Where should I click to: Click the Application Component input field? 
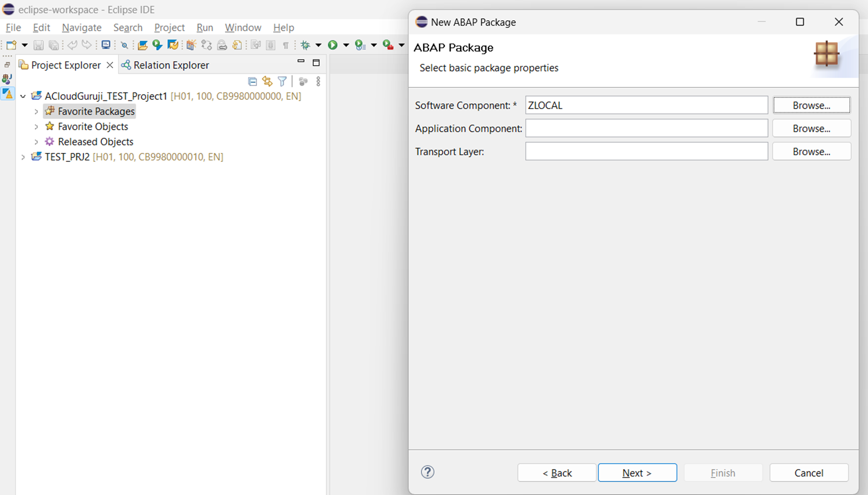tap(646, 128)
